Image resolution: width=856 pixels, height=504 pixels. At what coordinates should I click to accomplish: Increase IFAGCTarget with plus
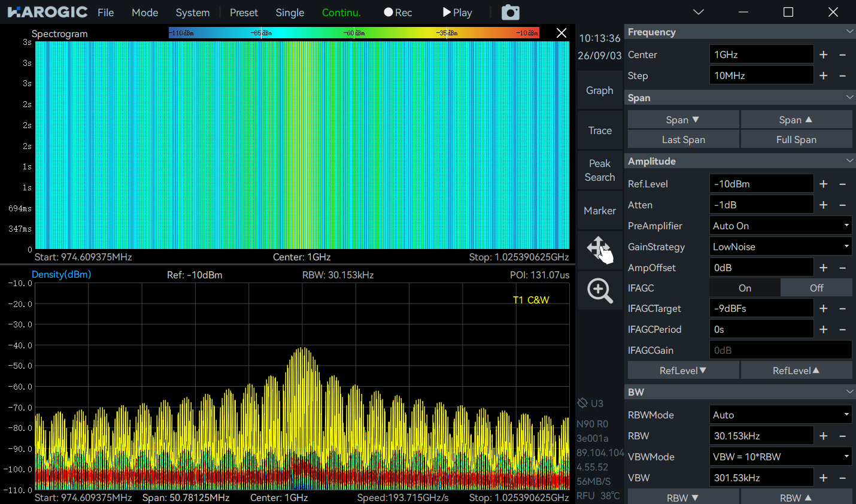(824, 308)
